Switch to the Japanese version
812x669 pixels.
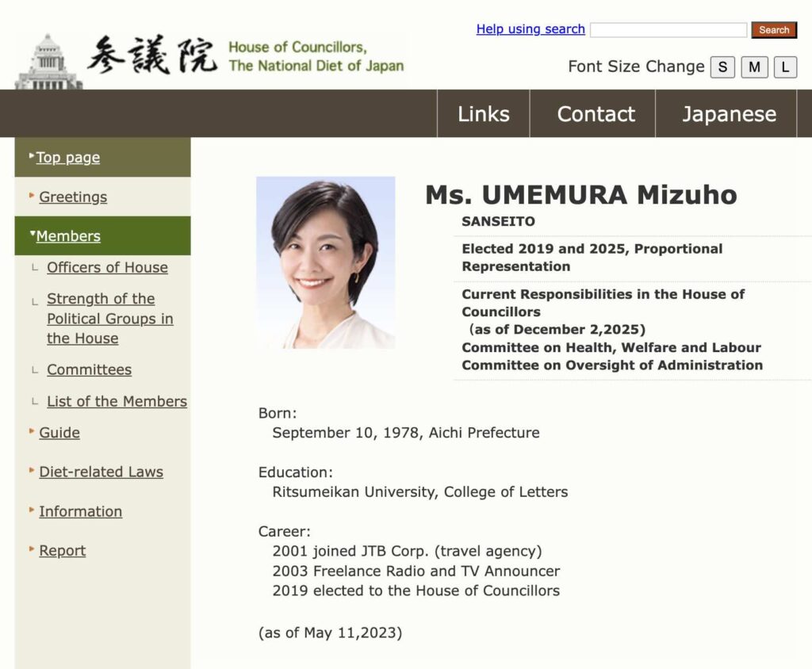(729, 114)
